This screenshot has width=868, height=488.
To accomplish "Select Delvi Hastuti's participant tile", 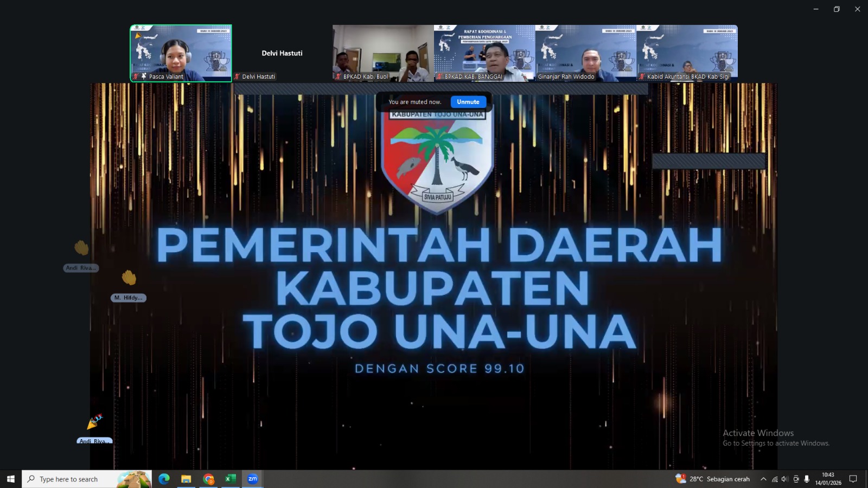I will (282, 53).
